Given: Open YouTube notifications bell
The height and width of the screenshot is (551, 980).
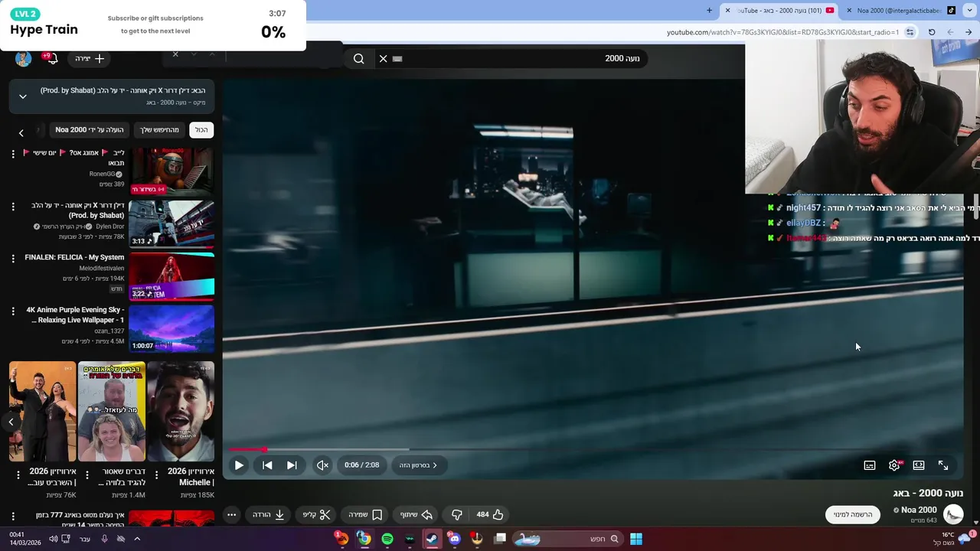Looking at the screenshot, I should coord(51,59).
